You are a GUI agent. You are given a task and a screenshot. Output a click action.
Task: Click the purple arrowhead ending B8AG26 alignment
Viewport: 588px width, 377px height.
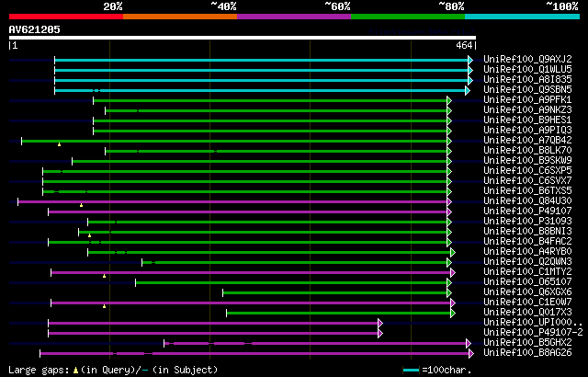(471, 354)
